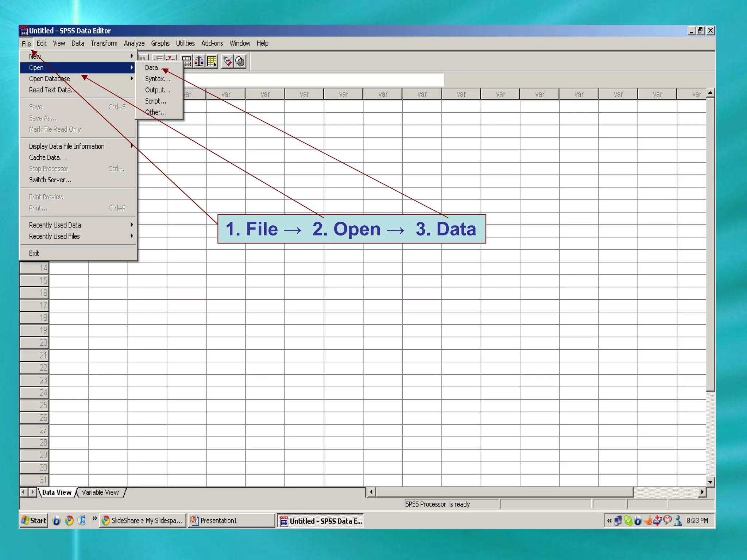The height and width of the screenshot is (560, 747).
Task: Click the orange origami bird tray icon
Action: (648, 520)
